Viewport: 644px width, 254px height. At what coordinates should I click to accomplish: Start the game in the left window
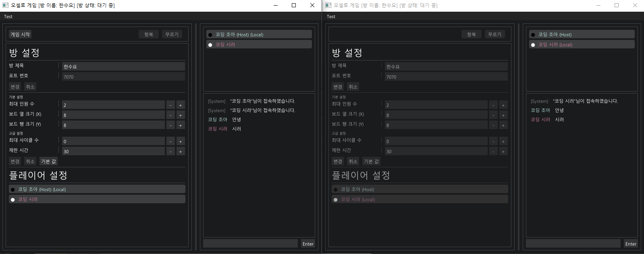(20, 34)
